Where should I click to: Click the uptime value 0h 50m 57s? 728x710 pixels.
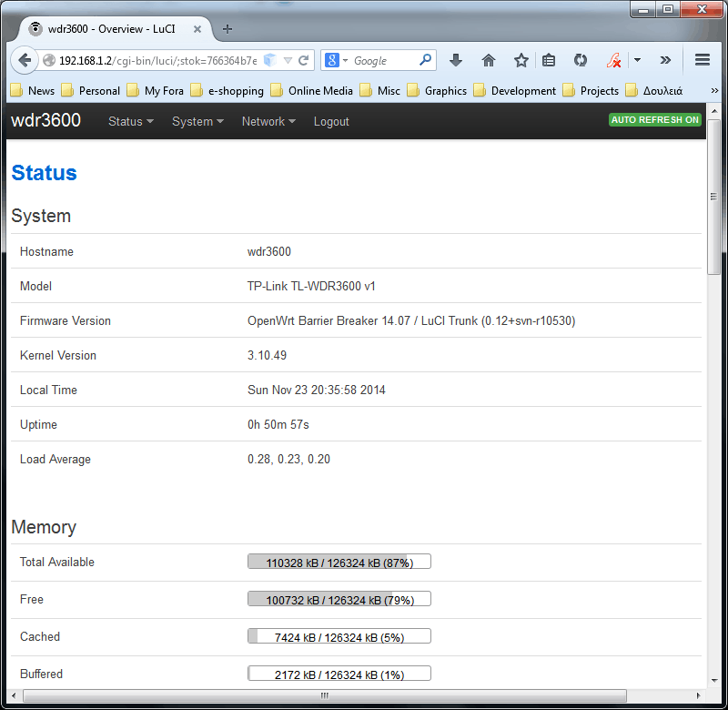tap(278, 424)
